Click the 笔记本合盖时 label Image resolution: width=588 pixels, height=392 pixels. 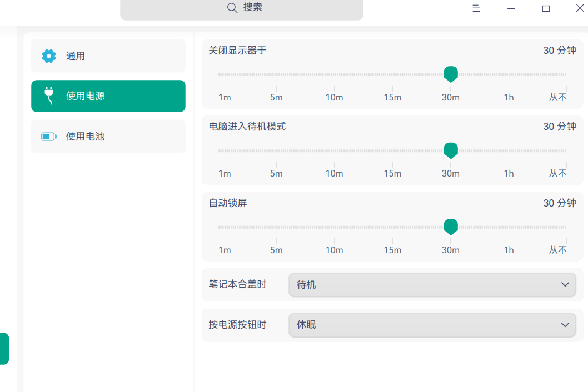point(237,284)
